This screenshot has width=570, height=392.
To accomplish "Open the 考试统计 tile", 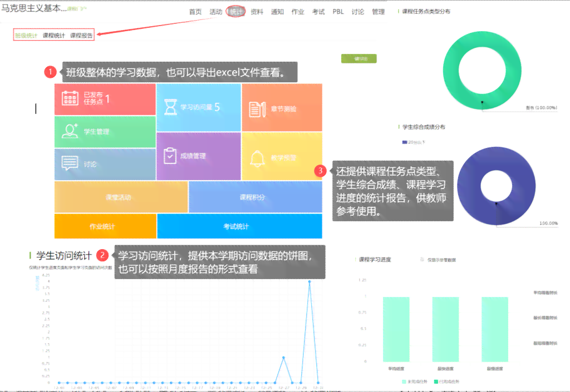I will [239, 226].
